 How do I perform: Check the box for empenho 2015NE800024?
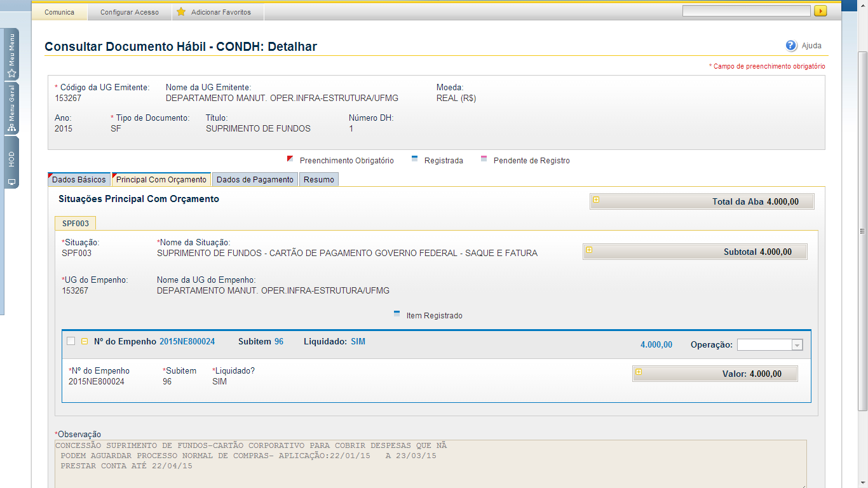point(71,341)
